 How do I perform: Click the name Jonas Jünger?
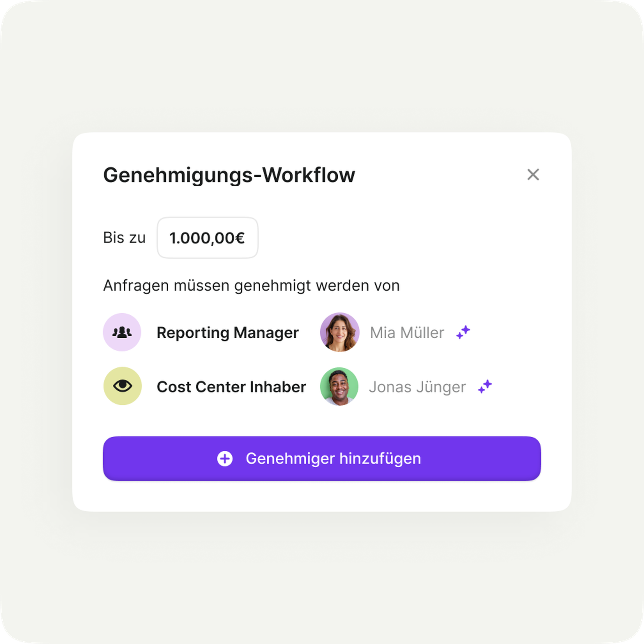point(417,387)
